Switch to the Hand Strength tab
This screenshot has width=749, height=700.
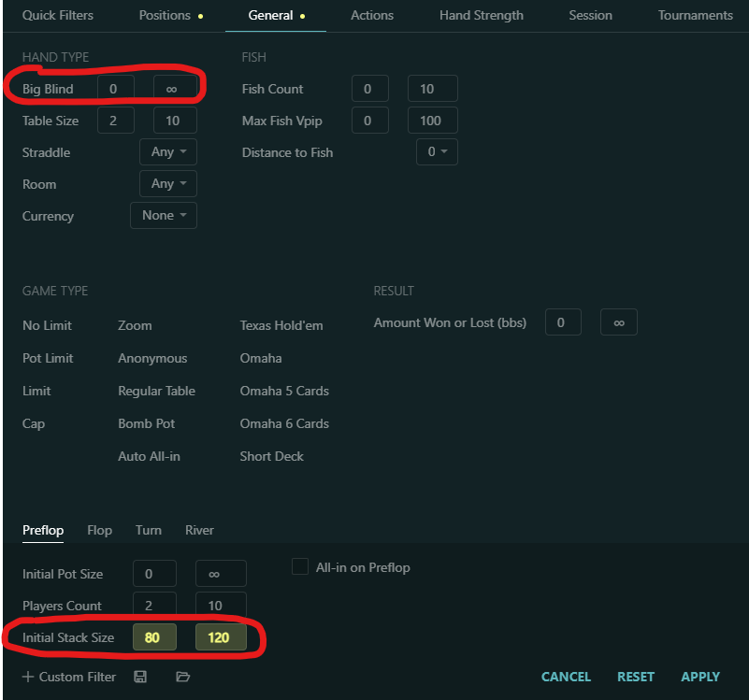(x=482, y=15)
